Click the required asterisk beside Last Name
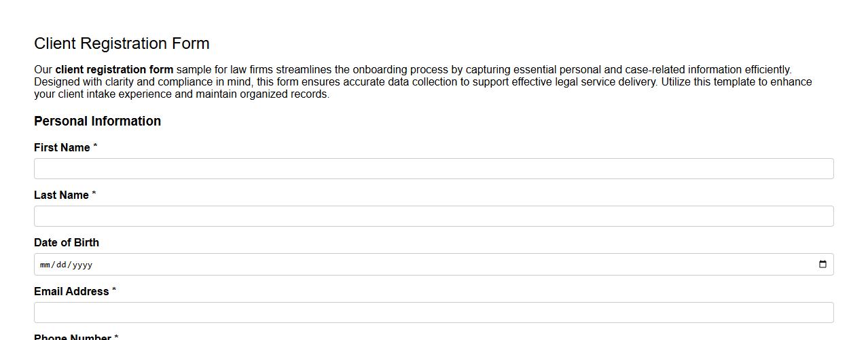Viewport: 868px width, 340px height. pos(94,195)
